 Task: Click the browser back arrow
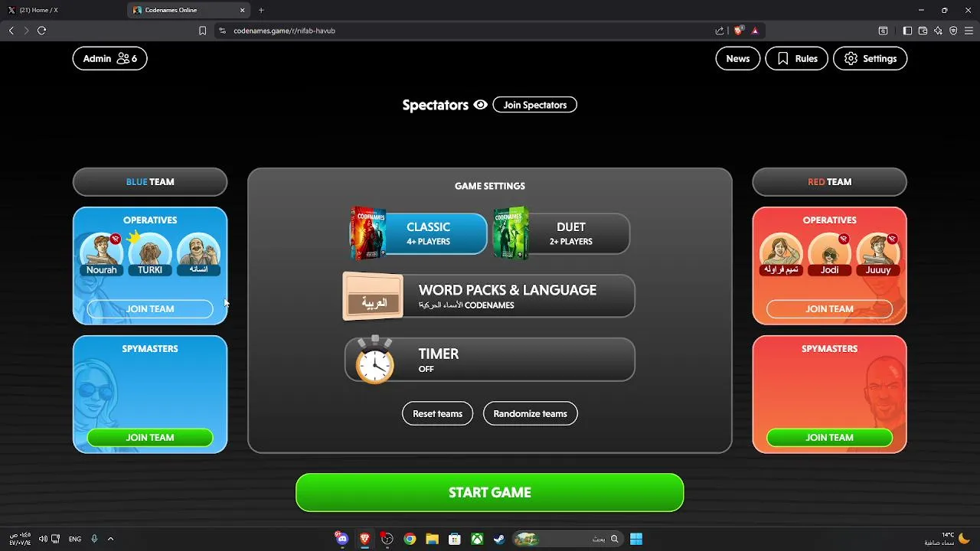(x=11, y=31)
